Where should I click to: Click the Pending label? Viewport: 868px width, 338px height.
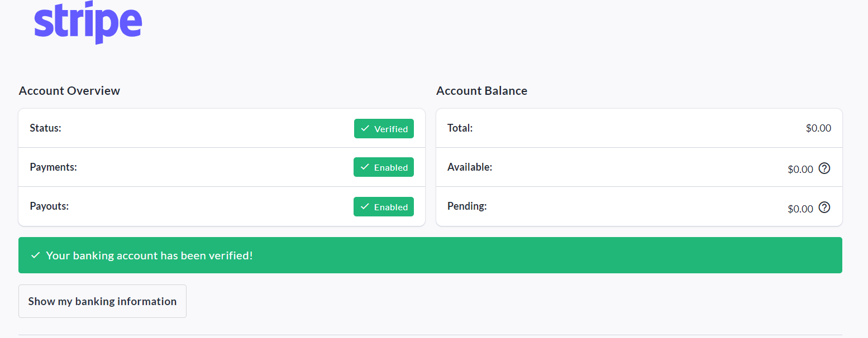467,206
